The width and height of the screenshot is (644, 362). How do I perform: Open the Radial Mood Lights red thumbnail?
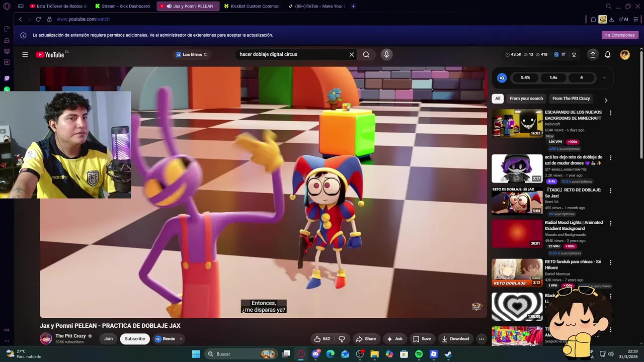point(517,234)
